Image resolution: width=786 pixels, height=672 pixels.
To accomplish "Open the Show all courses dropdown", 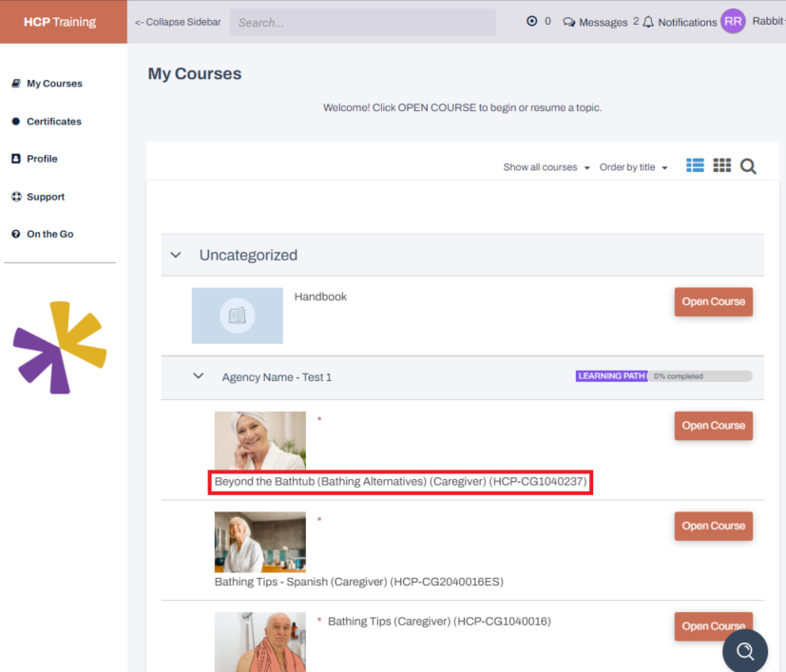I will [546, 166].
